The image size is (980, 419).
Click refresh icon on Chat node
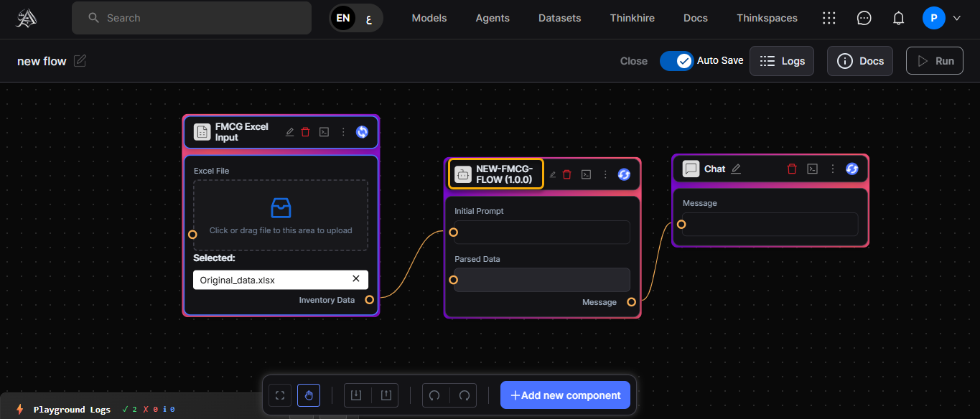pos(851,169)
